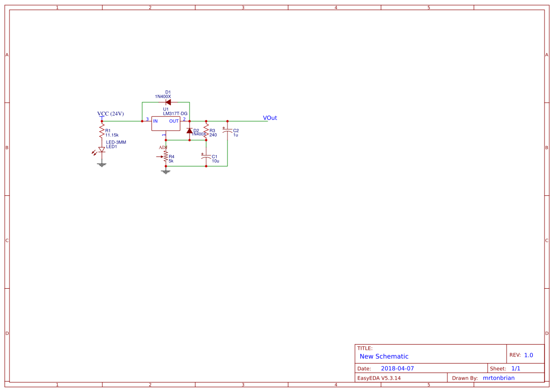Click the junction dot at U1 OUT pin

tap(190, 121)
